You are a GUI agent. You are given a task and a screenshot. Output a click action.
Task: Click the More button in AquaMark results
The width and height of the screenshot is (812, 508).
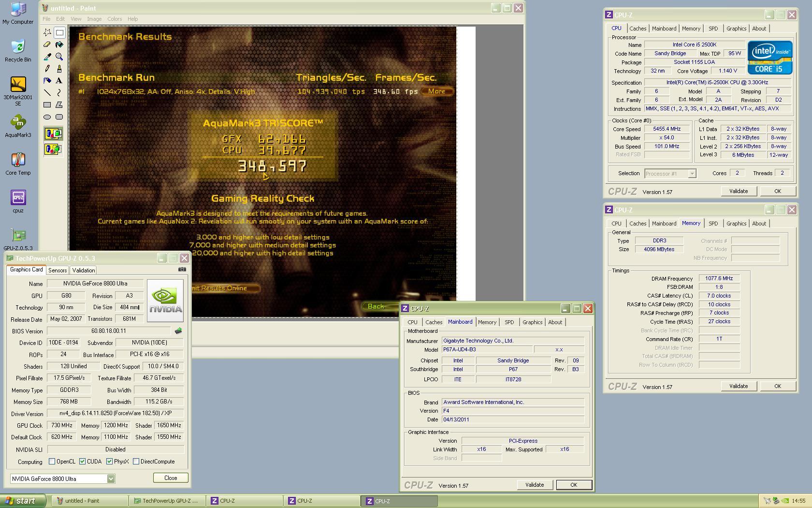click(436, 91)
